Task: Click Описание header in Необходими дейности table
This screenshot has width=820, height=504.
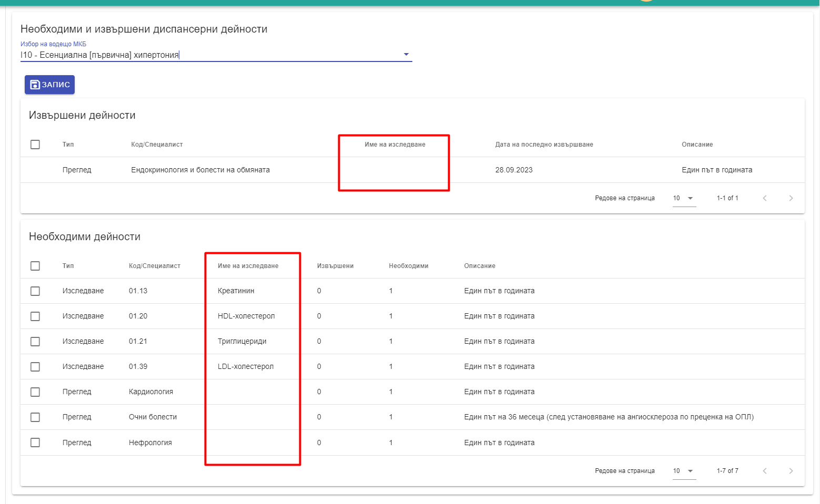Action: point(480,266)
